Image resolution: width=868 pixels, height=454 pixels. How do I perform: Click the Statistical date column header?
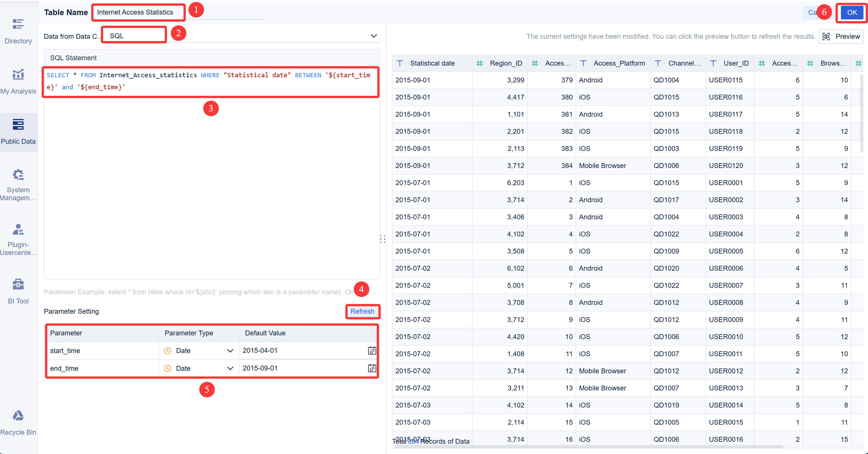[x=432, y=63]
